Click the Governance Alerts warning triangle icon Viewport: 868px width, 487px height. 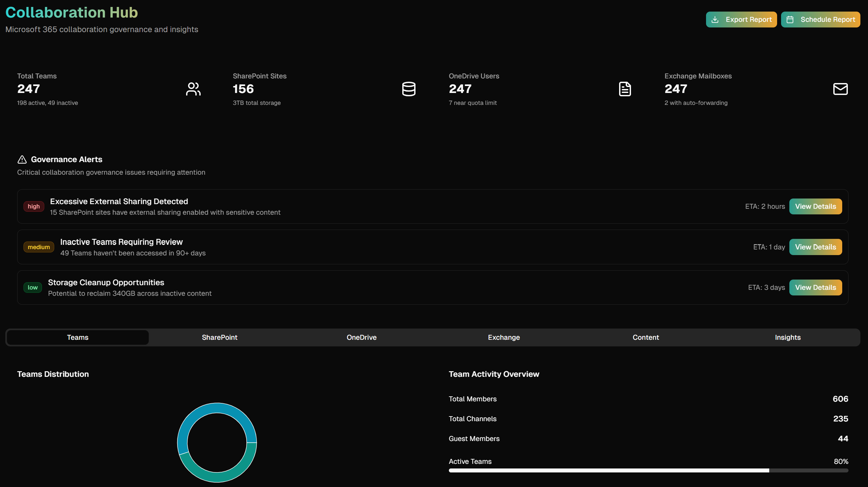pyautogui.click(x=21, y=159)
